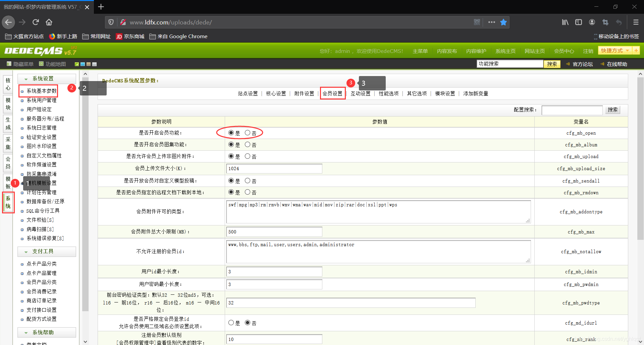Select the 系统 vertical sidebar tab
Viewport: 644px width, 345px height.
coord(8,202)
